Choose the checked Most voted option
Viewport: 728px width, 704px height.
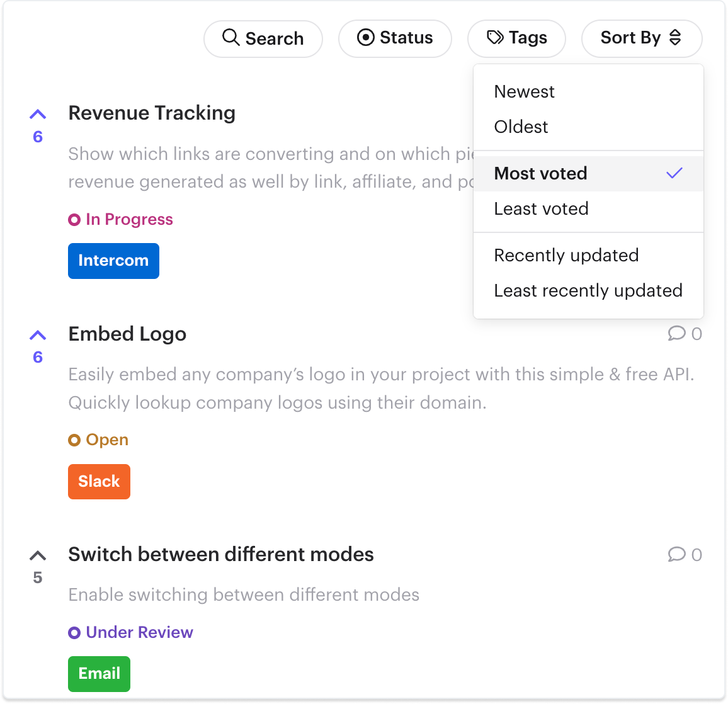588,174
